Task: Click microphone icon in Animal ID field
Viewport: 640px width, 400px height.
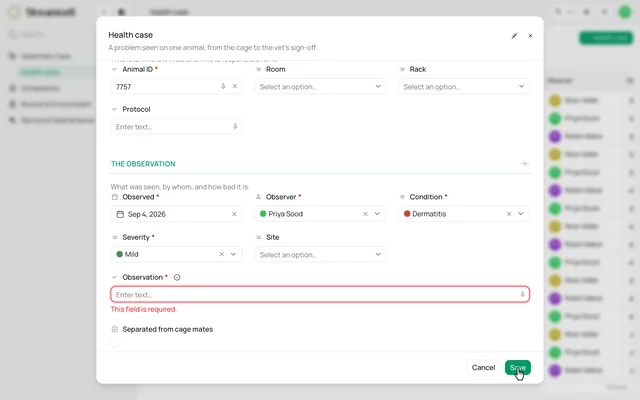Action: [x=223, y=87]
